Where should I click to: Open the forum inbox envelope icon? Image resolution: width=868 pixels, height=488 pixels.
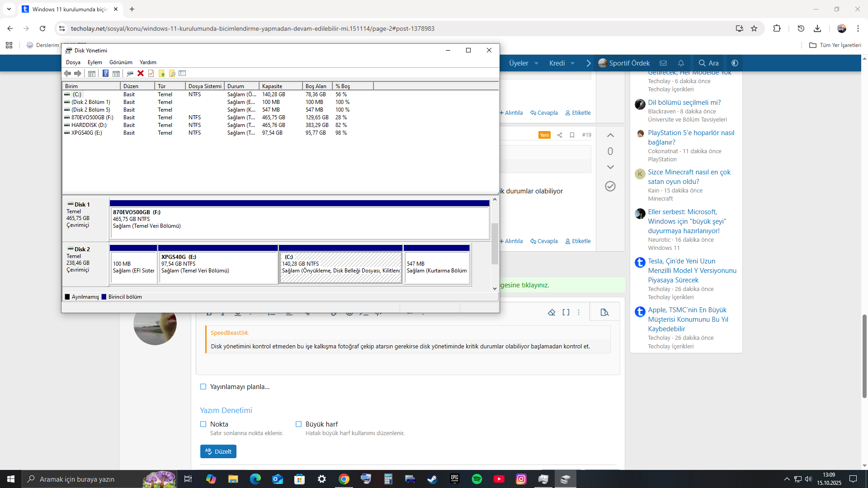point(663,63)
